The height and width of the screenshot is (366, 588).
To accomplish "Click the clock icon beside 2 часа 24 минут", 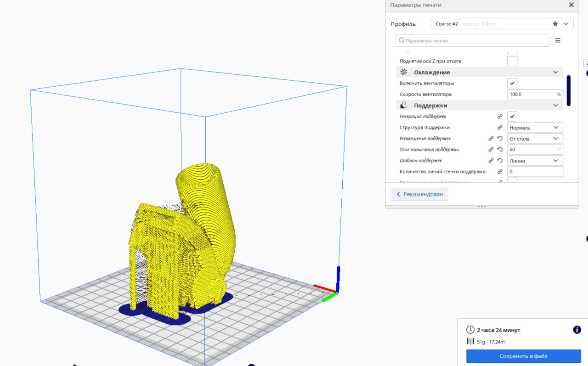I will point(470,330).
